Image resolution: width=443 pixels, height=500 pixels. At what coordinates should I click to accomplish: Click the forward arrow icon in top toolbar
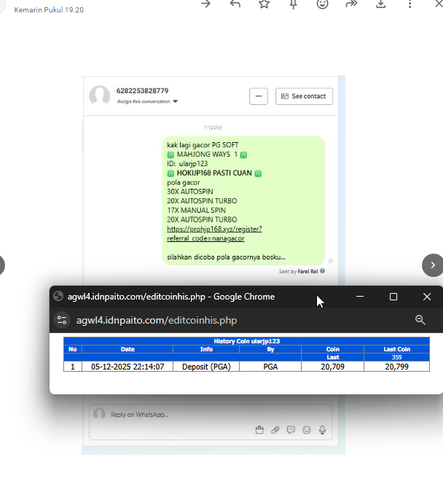coord(206,4)
